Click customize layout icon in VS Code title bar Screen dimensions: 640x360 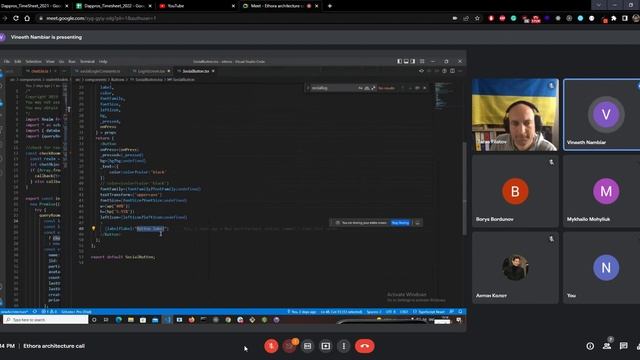[x=422, y=61]
